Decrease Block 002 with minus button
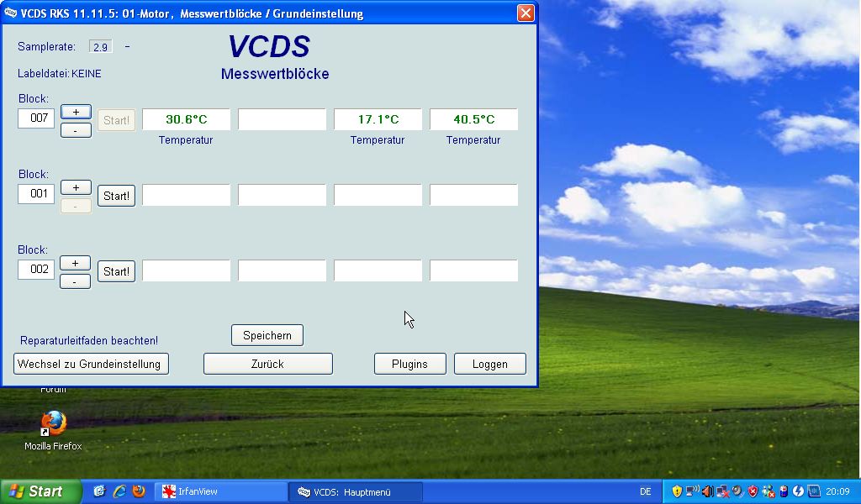The width and height of the screenshot is (861, 504). [x=75, y=282]
